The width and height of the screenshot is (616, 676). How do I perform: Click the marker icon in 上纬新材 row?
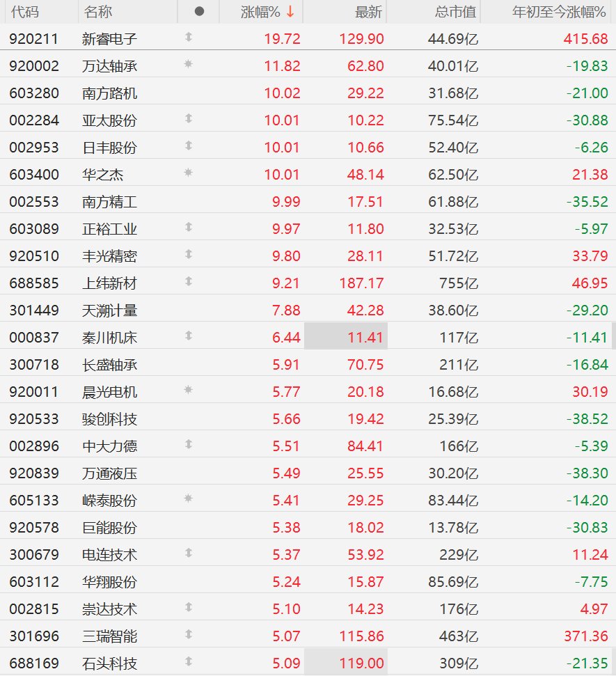[189, 282]
